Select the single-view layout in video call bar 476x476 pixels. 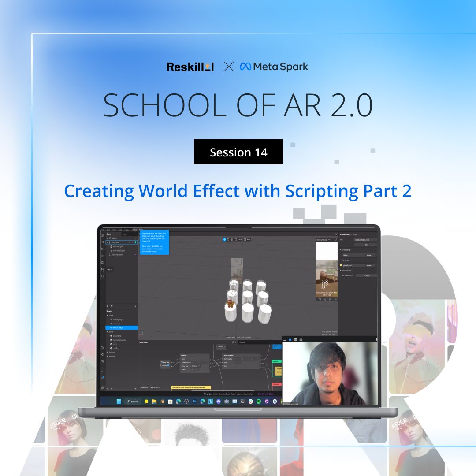pyautogui.click(x=290, y=340)
